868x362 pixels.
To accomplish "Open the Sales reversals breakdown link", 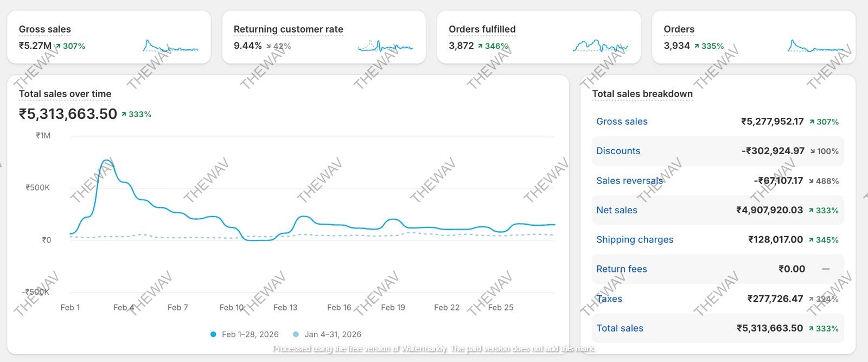I will coord(629,181).
